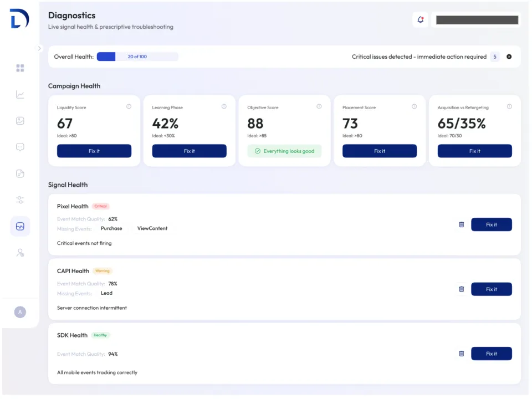
Task: Select the ViewContent missing event tag
Action: [x=152, y=228]
